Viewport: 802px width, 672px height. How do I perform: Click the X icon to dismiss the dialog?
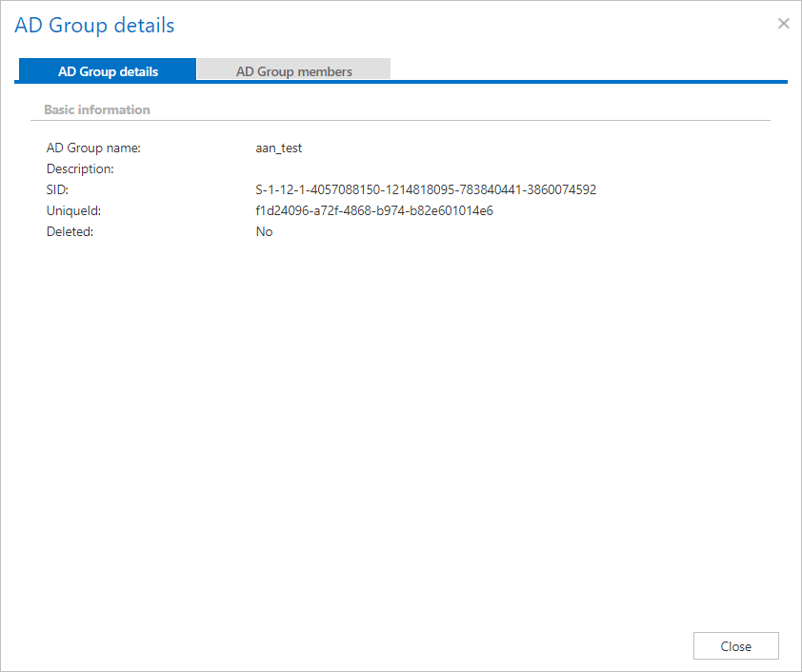click(x=783, y=24)
